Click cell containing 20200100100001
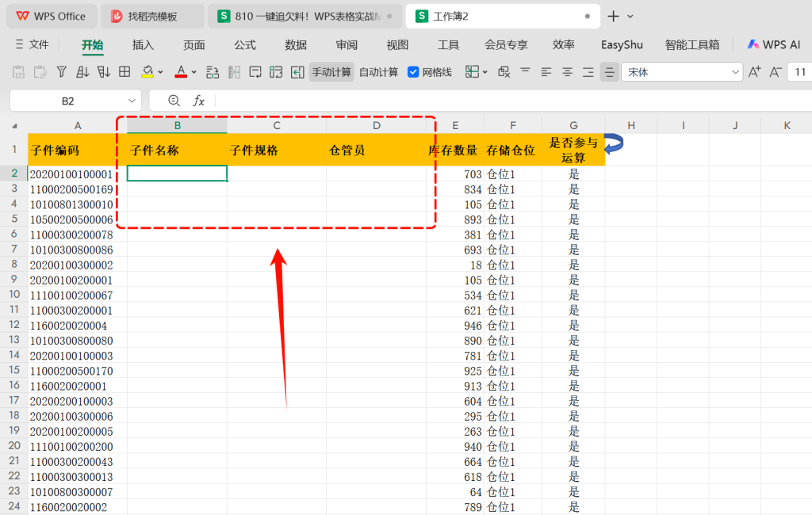Viewport: 812px width, 515px height. coord(77,174)
